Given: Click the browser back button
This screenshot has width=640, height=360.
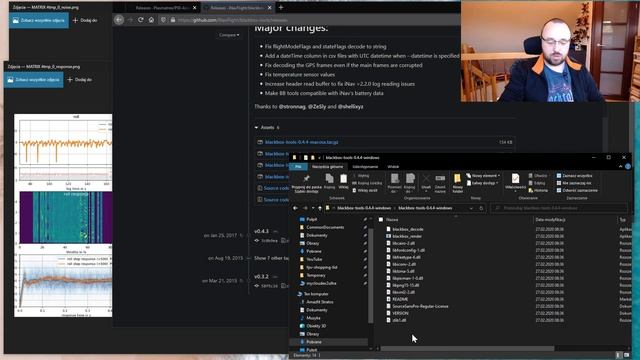Looking at the screenshot, I should click(x=119, y=20).
